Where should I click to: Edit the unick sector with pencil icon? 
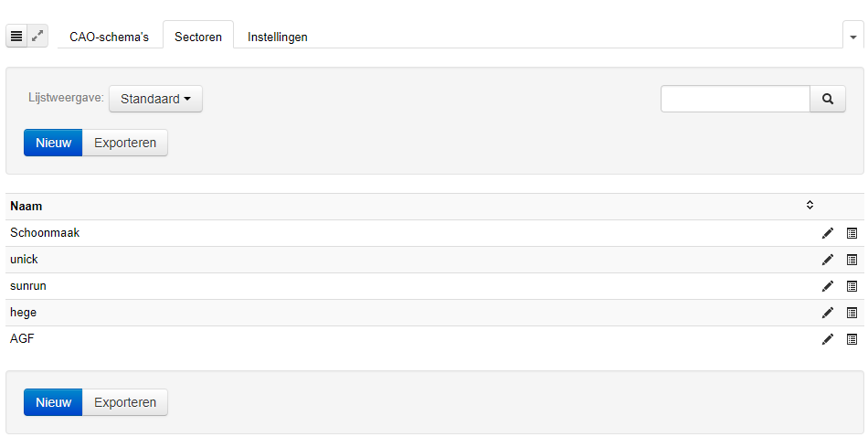coord(828,260)
